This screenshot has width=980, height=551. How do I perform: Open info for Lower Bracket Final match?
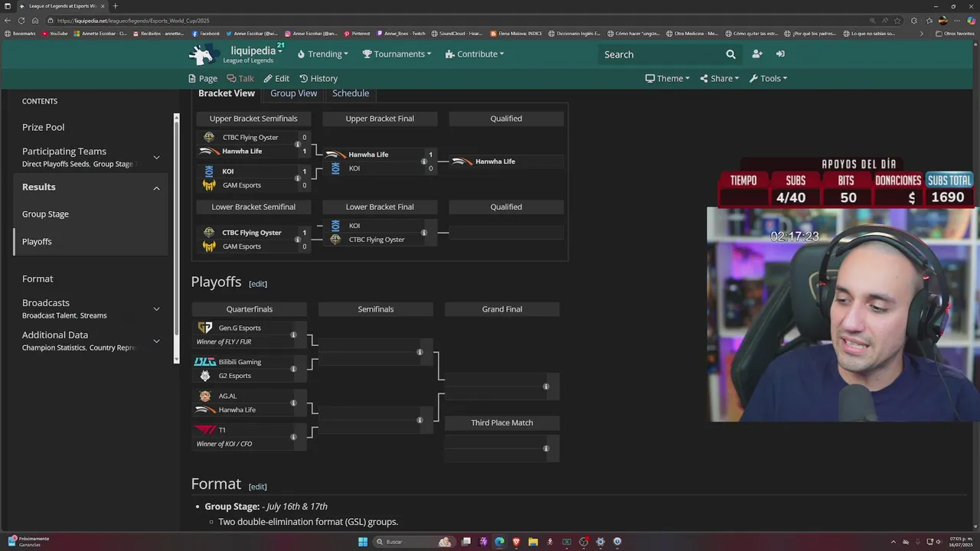tap(424, 233)
